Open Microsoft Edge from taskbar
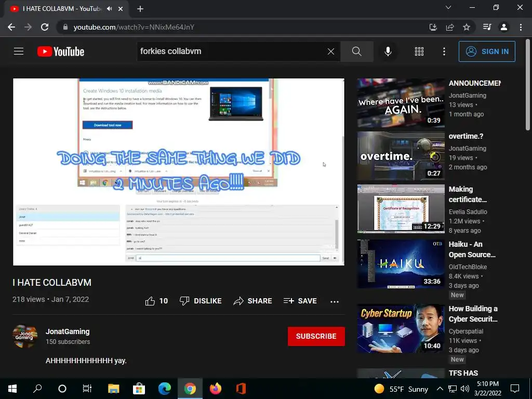 (x=165, y=389)
